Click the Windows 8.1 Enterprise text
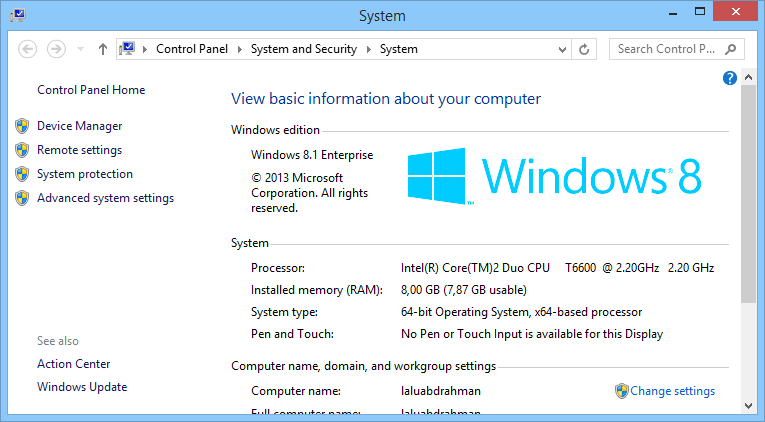The image size is (765, 422). 312,155
